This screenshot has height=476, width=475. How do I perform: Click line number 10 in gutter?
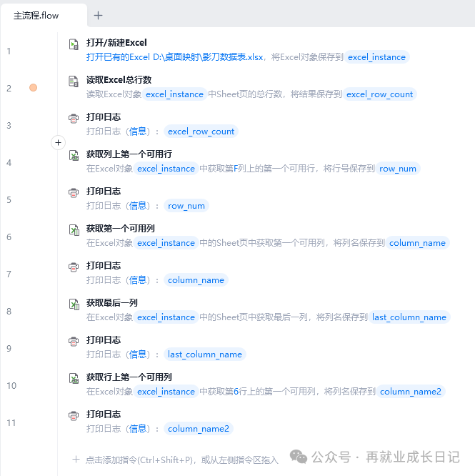[11, 386]
